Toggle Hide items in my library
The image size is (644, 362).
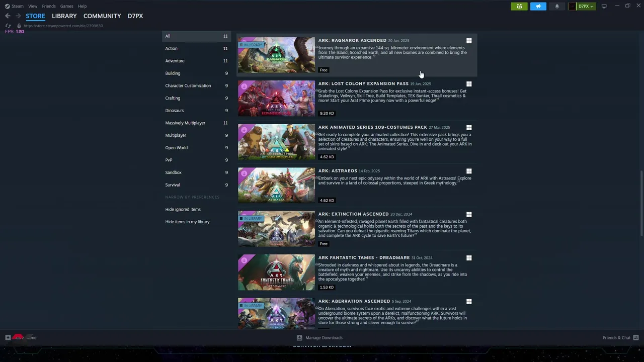[187, 222]
